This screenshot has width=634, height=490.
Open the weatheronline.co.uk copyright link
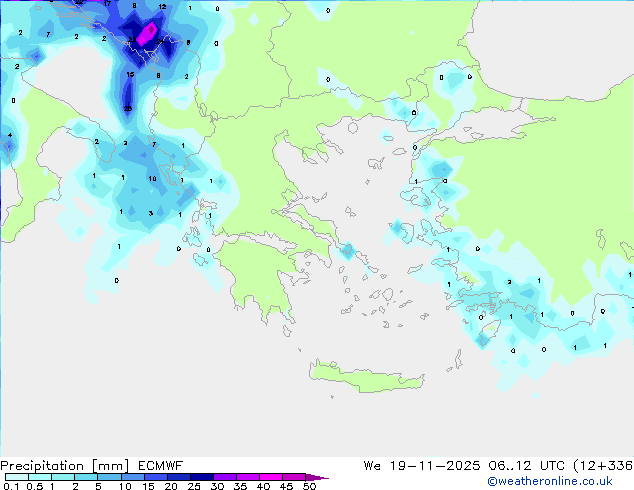coord(550,481)
